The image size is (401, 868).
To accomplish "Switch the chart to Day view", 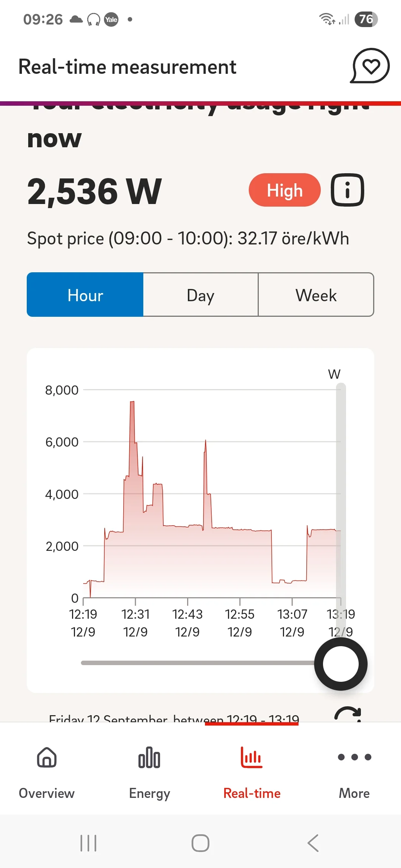I will 200,295.
